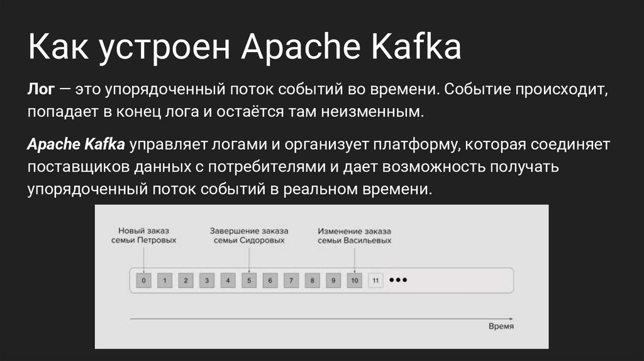Click the slide title 'Как устроен Apache Kafka'
This screenshot has height=361, width=644.
(245, 47)
